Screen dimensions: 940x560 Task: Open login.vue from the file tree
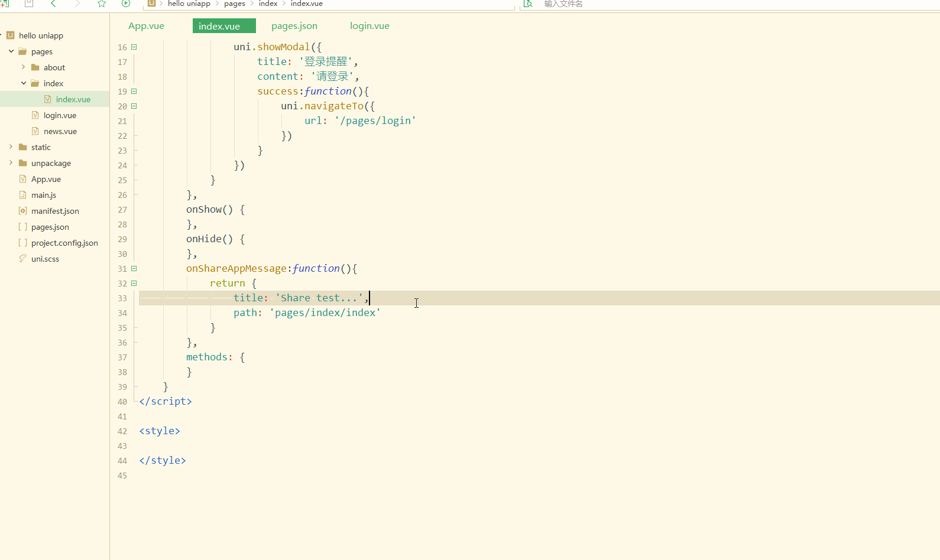point(60,115)
